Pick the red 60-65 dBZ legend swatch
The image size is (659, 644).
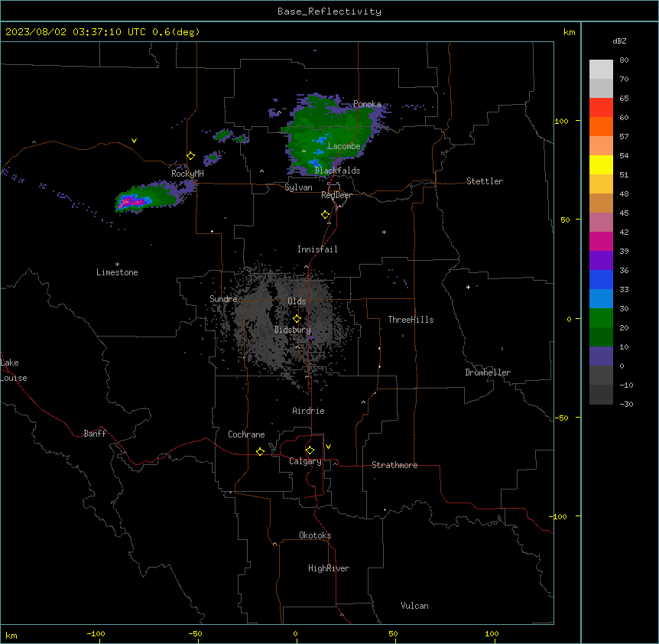601,108
